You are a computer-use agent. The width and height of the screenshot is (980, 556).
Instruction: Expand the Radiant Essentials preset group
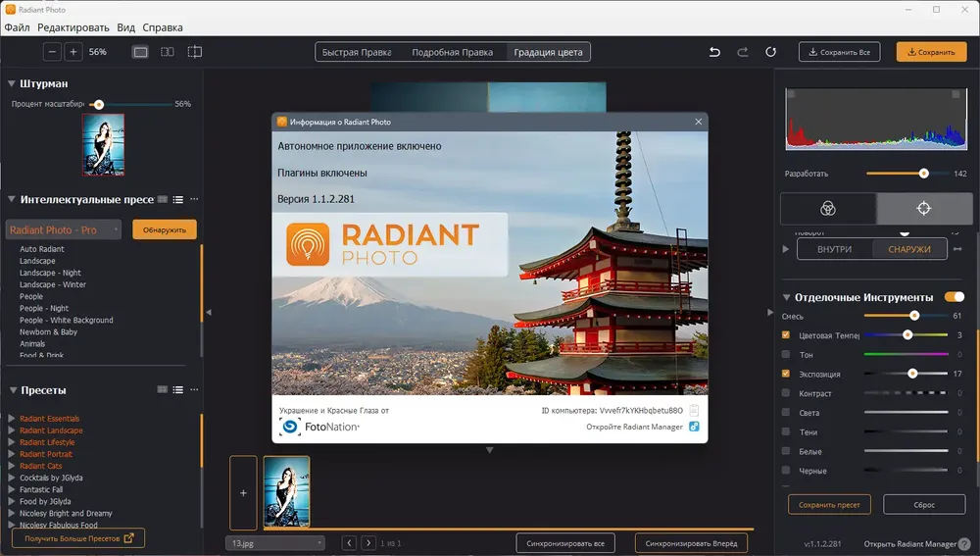click(11, 419)
